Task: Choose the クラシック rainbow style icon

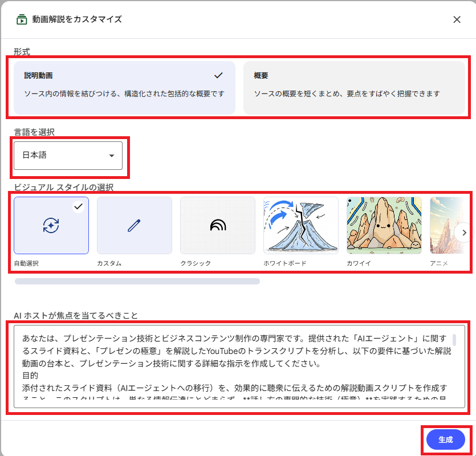Action: pyautogui.click(x=218, y=226)
